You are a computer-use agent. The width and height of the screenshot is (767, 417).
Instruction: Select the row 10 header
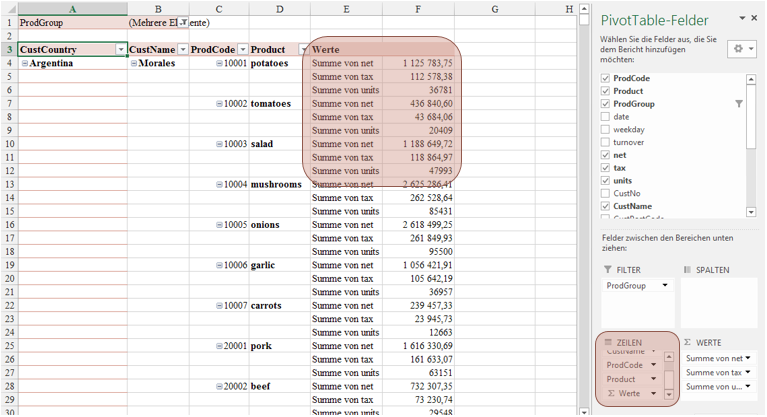coord(8,144)
